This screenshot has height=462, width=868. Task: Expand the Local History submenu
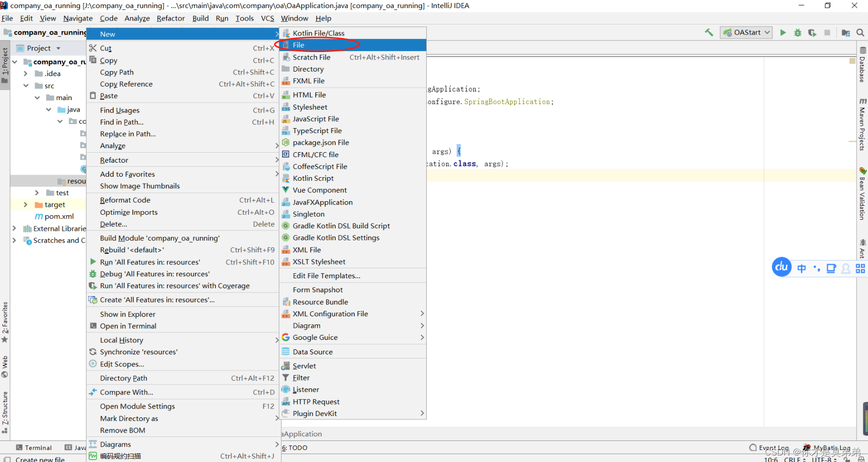click(183, 340)
